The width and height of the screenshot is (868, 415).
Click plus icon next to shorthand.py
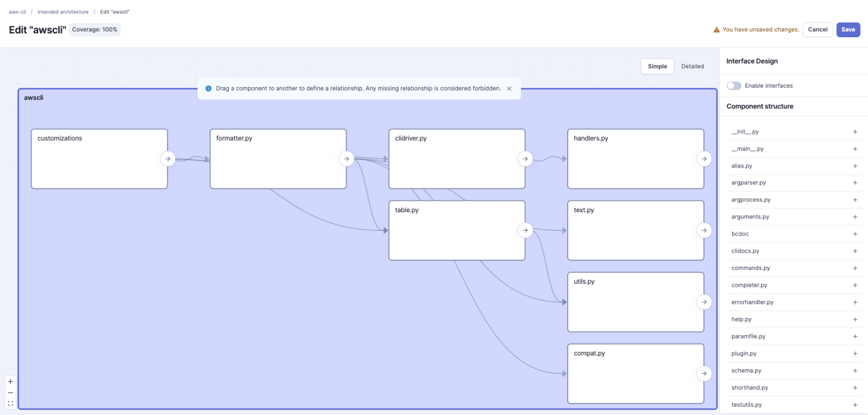point(855,388)
